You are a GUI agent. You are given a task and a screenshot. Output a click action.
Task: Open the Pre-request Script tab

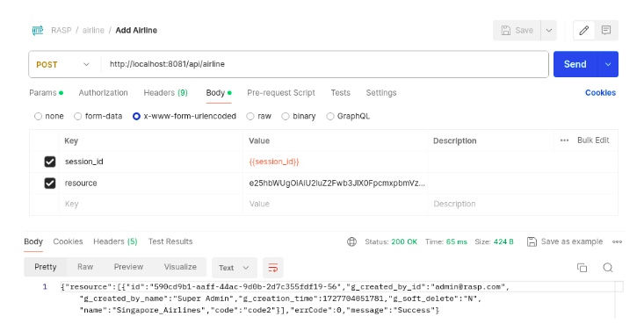point(281,93)
